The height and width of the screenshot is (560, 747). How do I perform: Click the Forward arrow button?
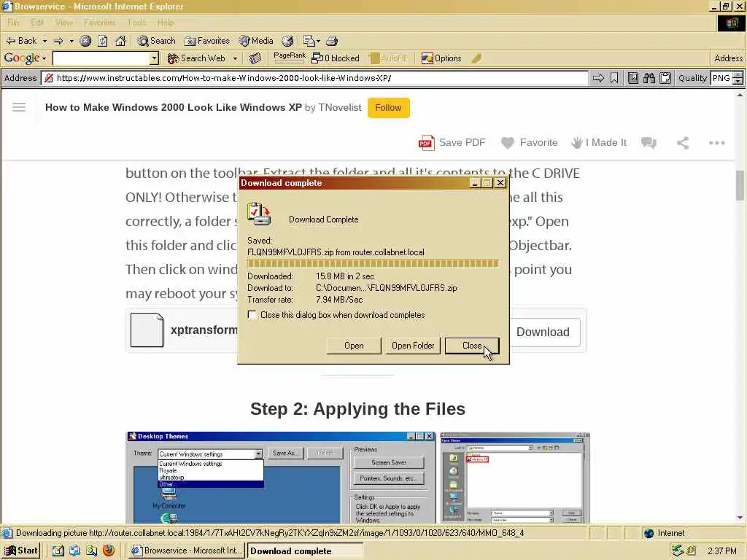click(x=58, y=41)
